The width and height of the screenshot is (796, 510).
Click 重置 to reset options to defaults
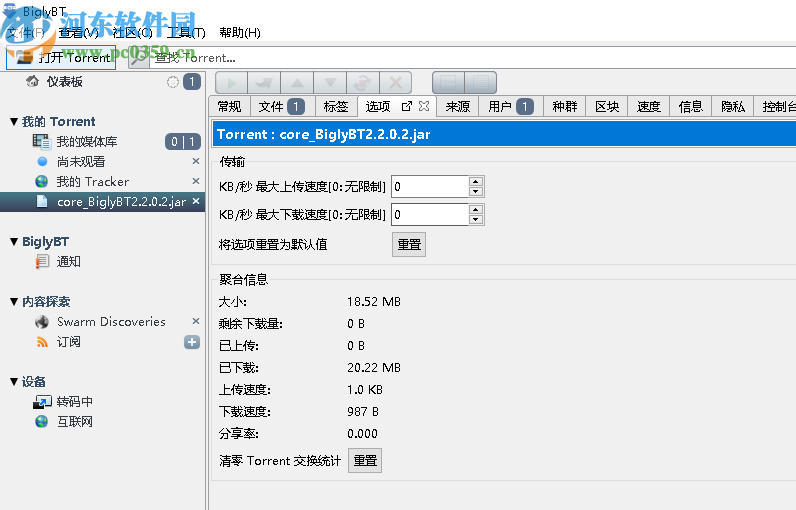coord(409,245)
